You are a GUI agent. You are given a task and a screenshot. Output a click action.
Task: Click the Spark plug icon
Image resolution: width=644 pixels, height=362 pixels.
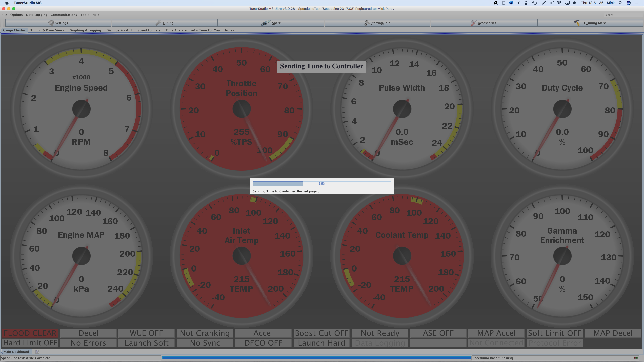[266, 23]
